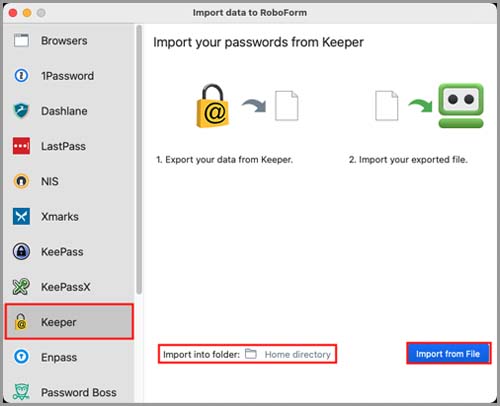
Task: Click the Enpass circular icon
Action: pos(21,357)
